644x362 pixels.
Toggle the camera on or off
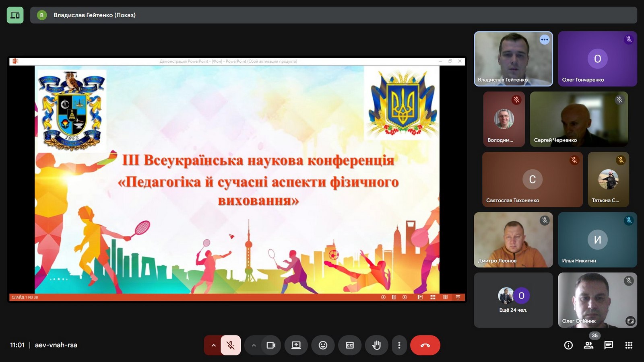[x=271, y=345]
